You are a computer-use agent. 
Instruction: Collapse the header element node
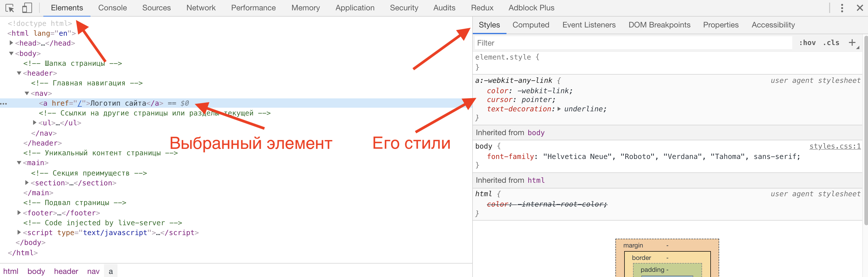tap(19, 73)
